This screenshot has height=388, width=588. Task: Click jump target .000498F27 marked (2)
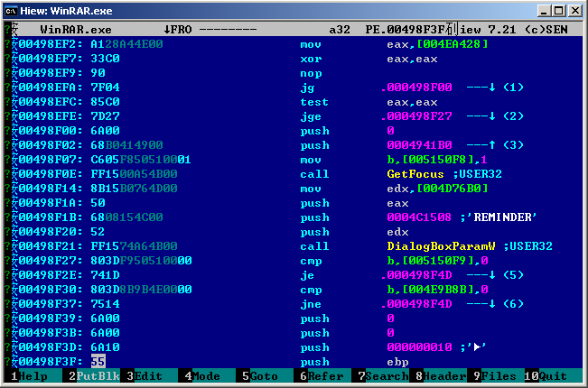pos(416,116)
